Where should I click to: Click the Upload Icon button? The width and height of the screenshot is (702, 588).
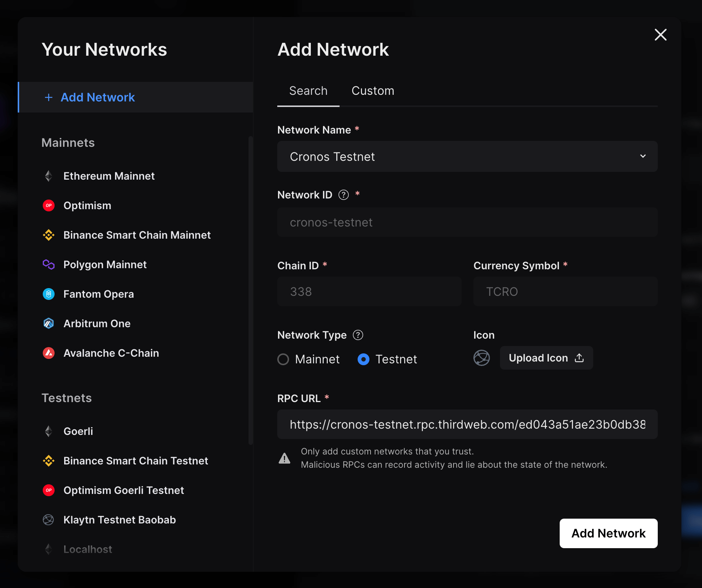(x=546, y=358)
